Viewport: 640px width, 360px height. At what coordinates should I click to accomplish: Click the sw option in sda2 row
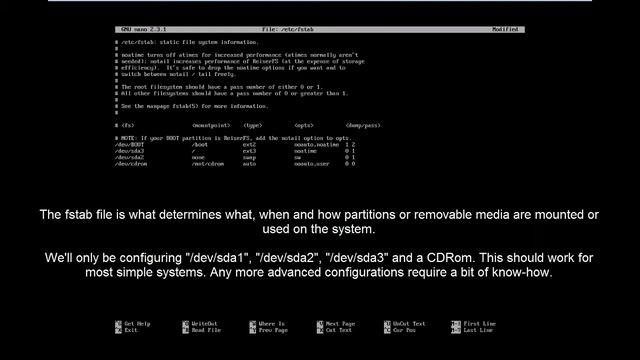pos(298,158)
